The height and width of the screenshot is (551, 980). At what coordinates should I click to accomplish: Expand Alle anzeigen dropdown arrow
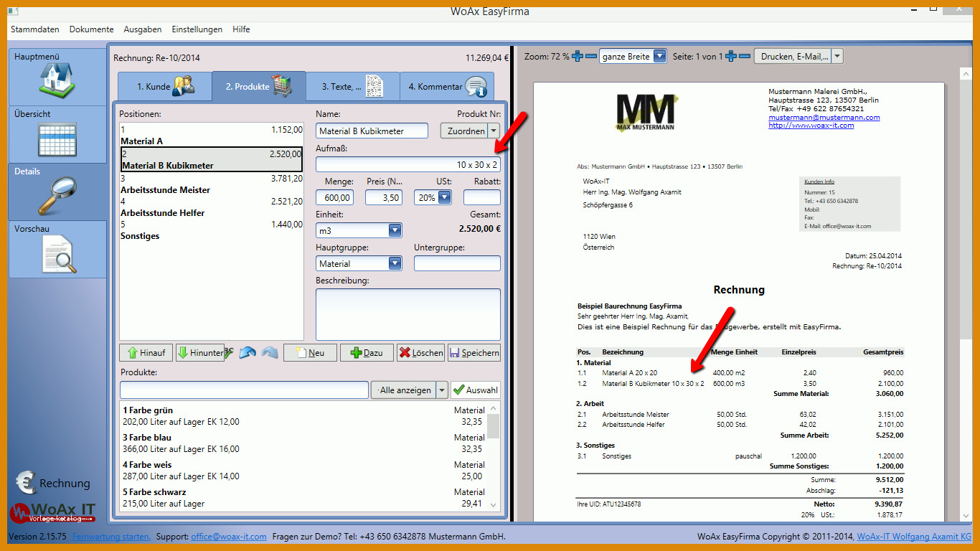click(442, 390)
